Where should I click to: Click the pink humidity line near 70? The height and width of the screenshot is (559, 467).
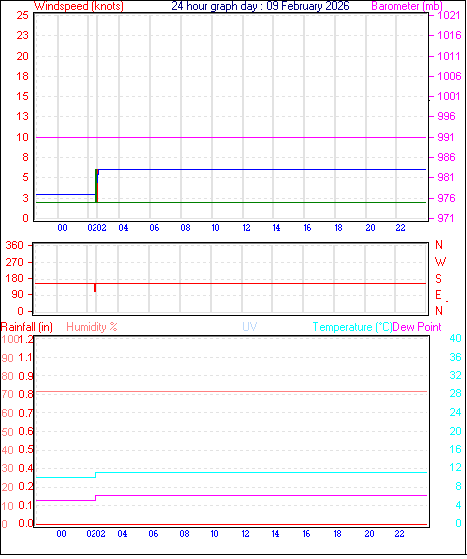coord(231,391)
